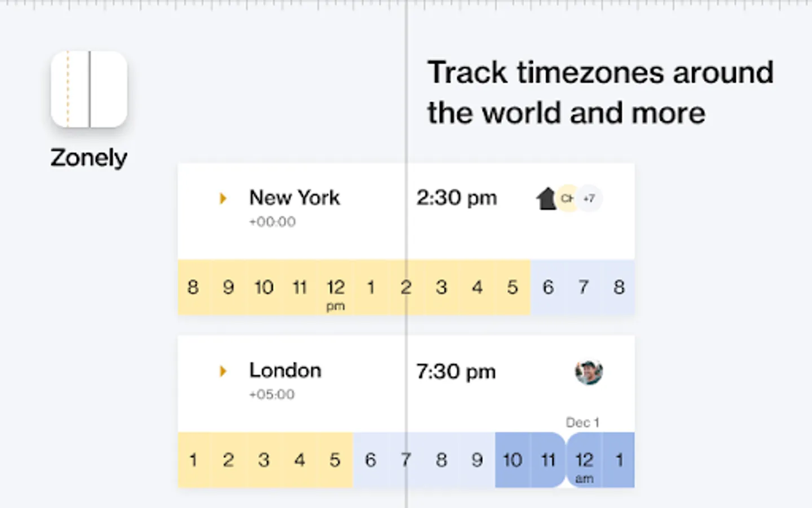Select the London city name
Image resolution: width=812 pixels, height=508 pixels.
point(285,370)
